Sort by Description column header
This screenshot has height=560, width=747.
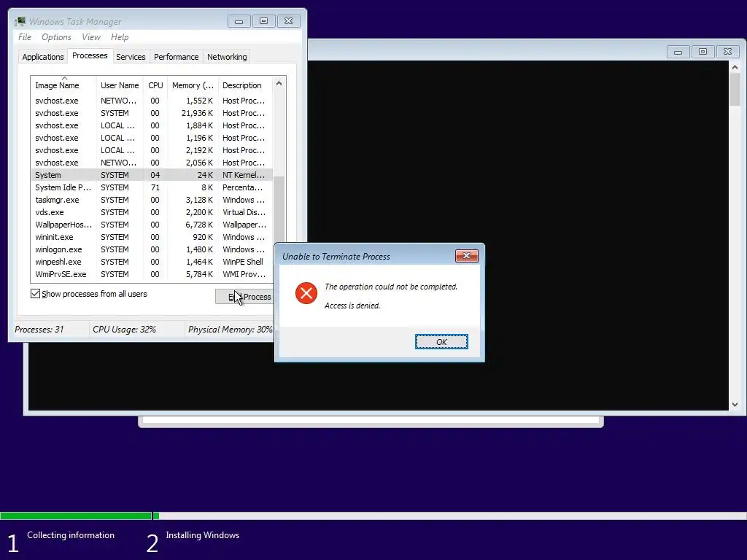[245, 85]
